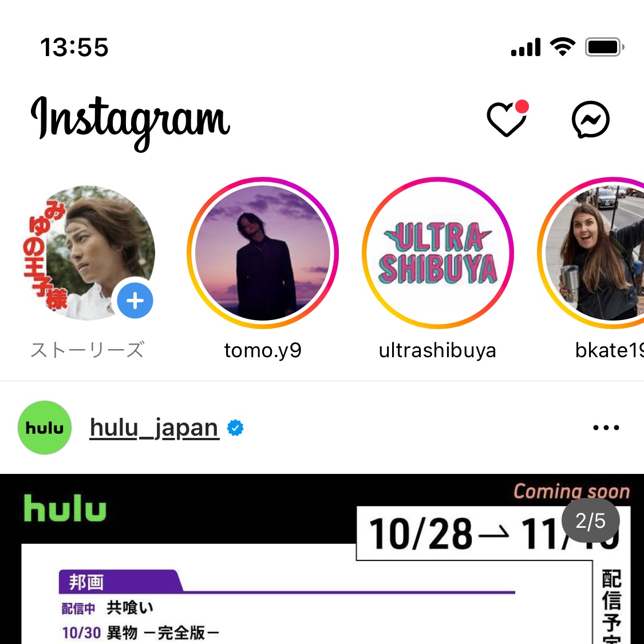Image resolution: width=644 pixels, height=644 pixels.
Task: Tap the blue plus add-story badge
Action: 135,301
